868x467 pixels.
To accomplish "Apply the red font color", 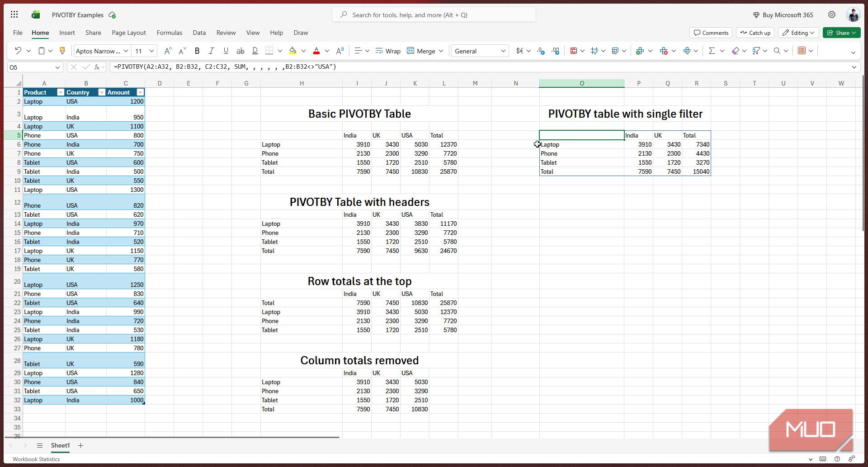I will click(x=316, y=51).
